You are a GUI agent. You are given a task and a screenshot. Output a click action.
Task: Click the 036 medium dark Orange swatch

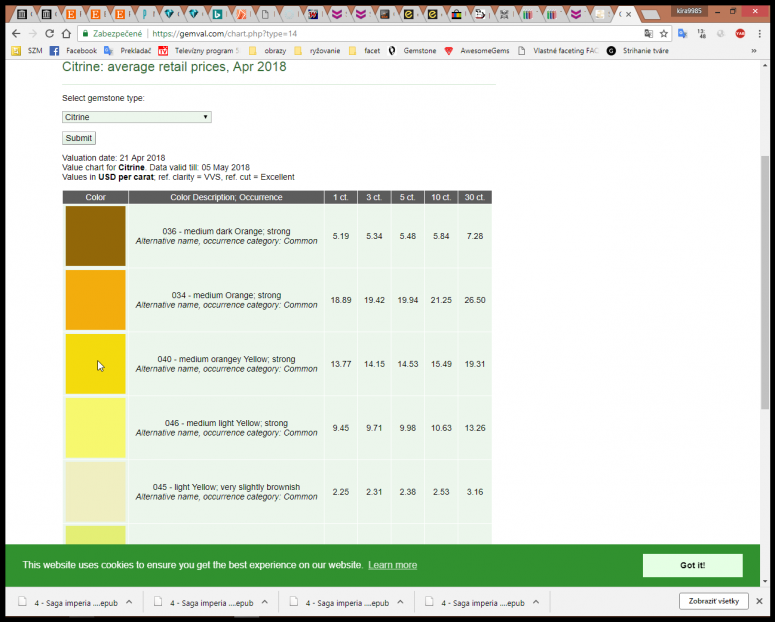[95, 236]
